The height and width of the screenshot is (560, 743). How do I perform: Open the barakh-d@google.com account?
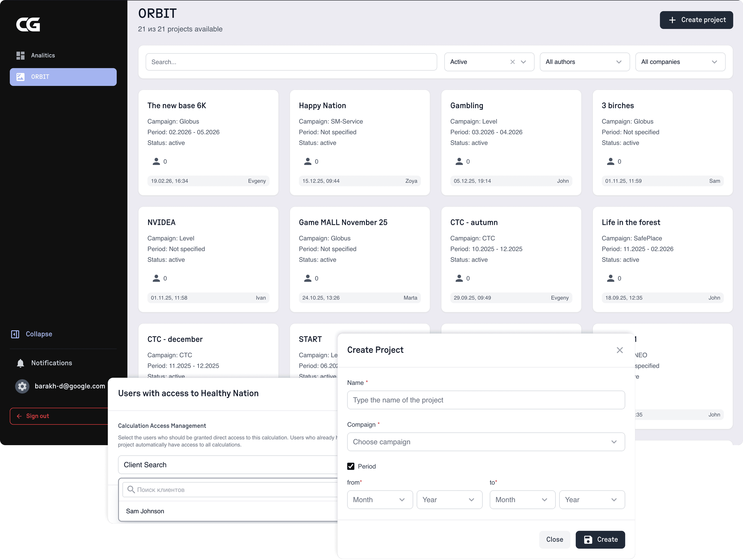70,386
